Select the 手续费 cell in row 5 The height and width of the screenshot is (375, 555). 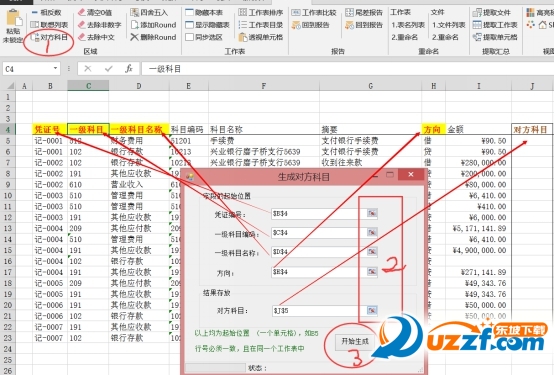click(x=264, y=141)
